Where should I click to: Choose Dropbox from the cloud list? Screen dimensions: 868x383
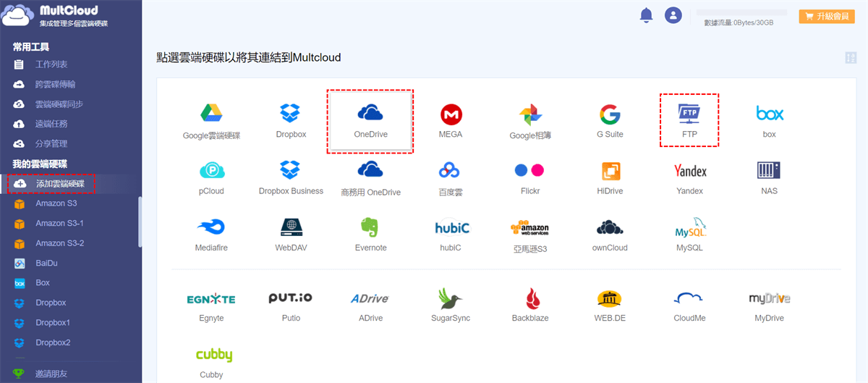tap(291, 114)
